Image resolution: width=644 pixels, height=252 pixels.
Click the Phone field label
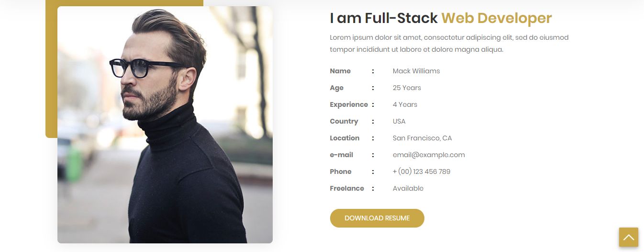(340, 172)
